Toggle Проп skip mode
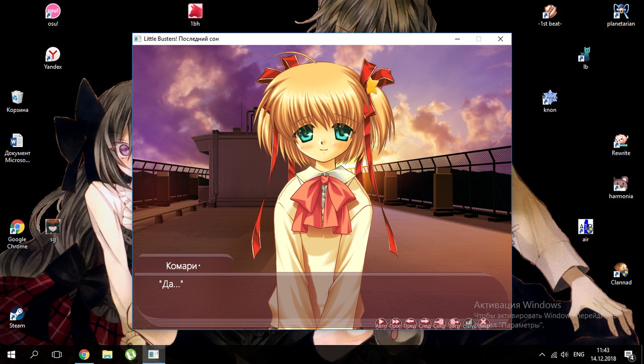The height and width of the screenshot is (364, 644). point(395,322)
